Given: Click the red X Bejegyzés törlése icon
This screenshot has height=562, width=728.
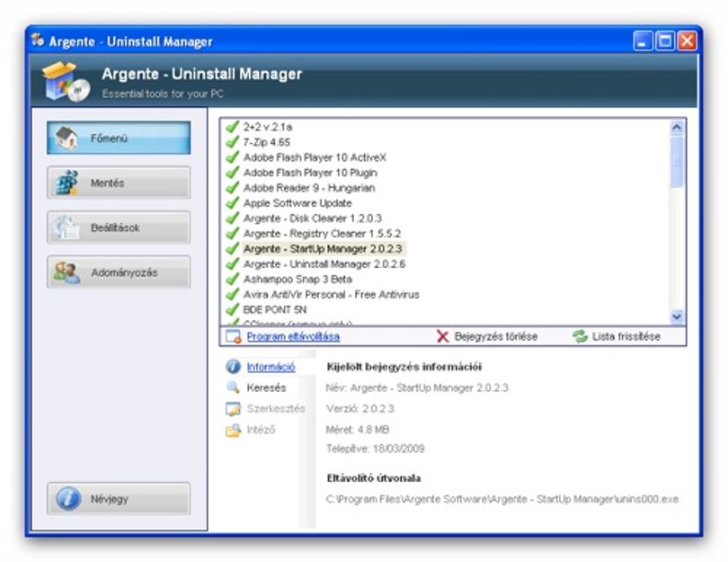Looking at the screenshot, I should 442,336.
